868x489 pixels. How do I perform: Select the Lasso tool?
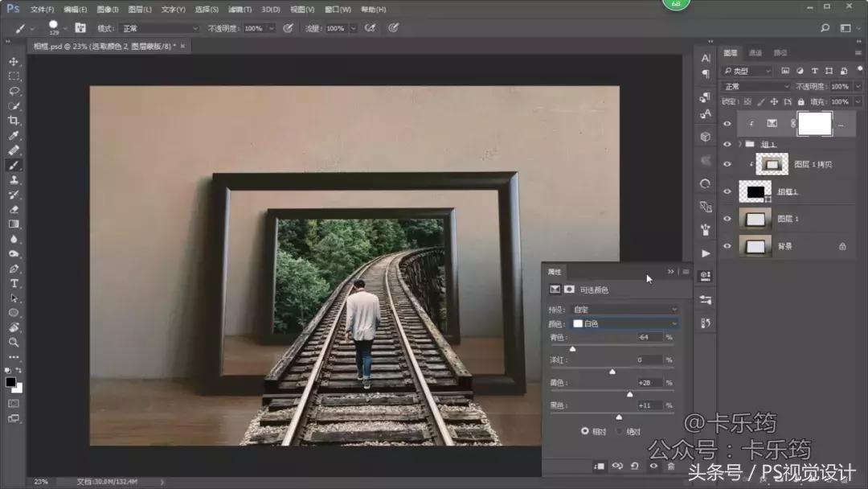point(14,91)
